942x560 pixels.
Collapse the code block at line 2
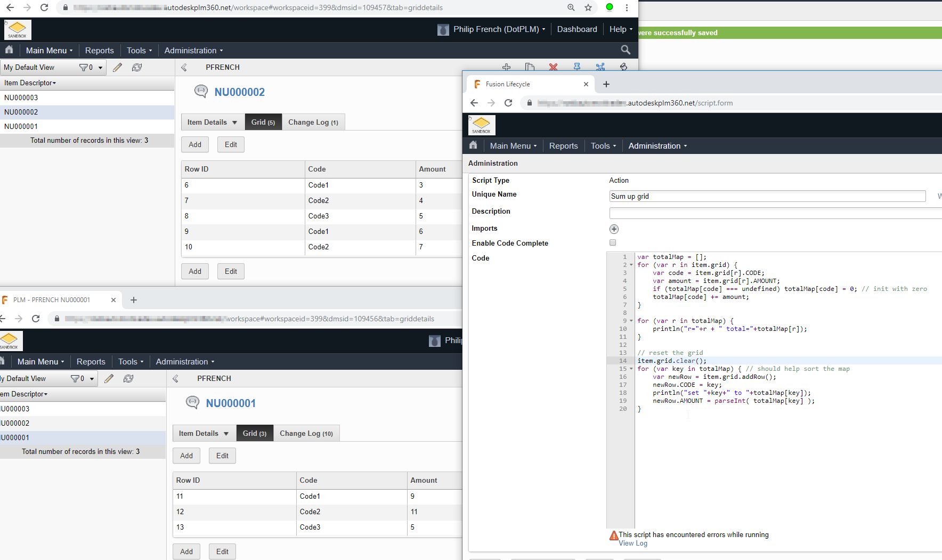(x=631, y=265)
